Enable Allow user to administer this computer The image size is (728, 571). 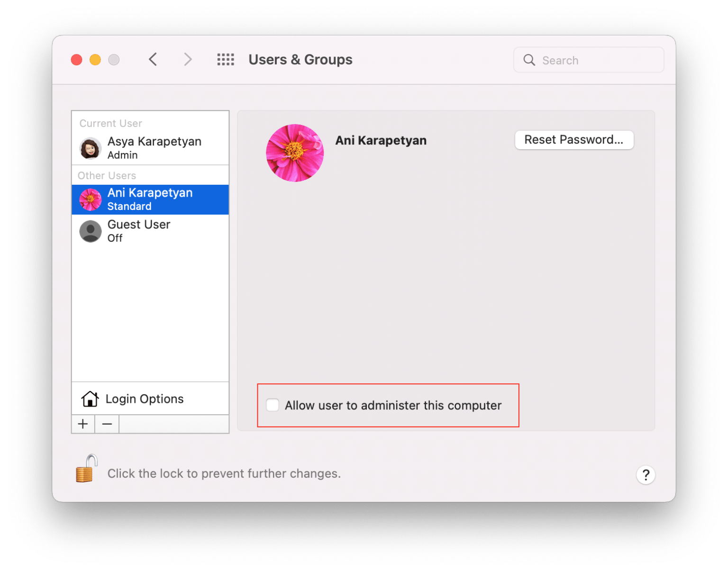coord(273,405)
